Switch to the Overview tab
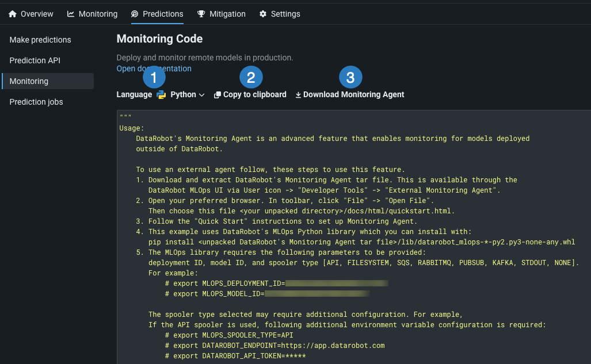The width and height of the screenshot is (591, 364). point(37,14)
